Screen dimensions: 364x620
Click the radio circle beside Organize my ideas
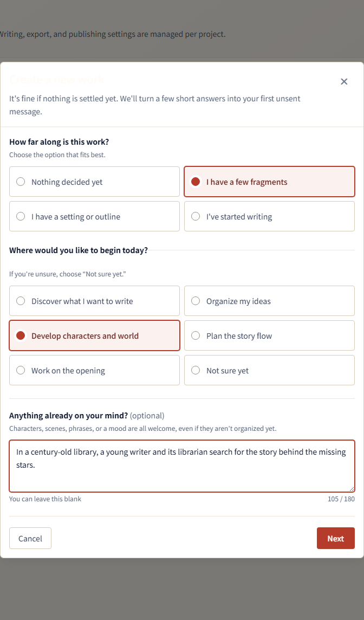pyautogui.click(x=195, y=301)
